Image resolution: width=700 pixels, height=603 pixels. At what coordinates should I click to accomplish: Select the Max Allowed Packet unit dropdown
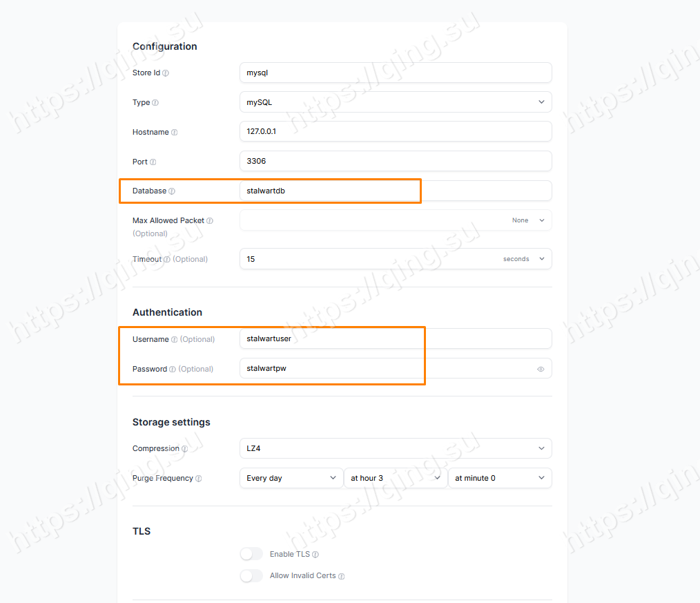point(528,220)
